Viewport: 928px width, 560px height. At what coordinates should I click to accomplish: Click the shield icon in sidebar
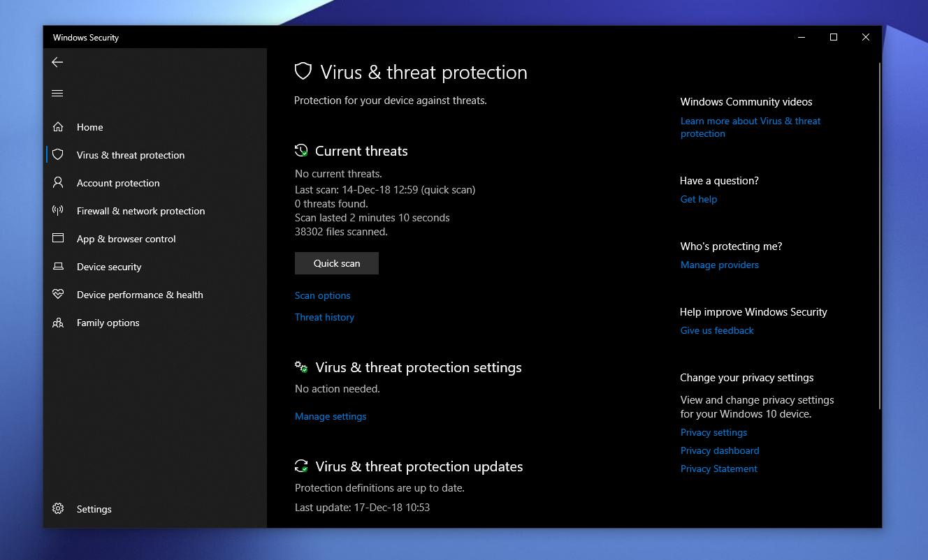[58, 155]
